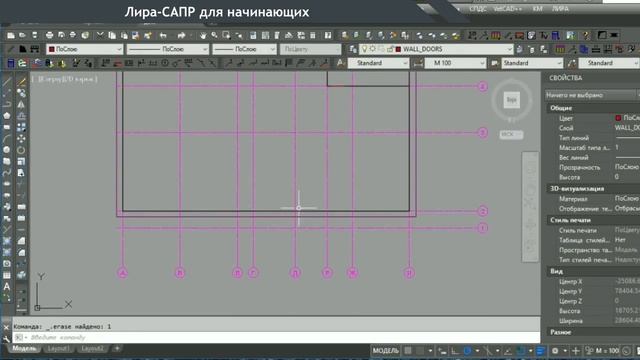The height and width of the screenshot is (360, 640).
Task: Click the command input field
Action: pos(276,338)
